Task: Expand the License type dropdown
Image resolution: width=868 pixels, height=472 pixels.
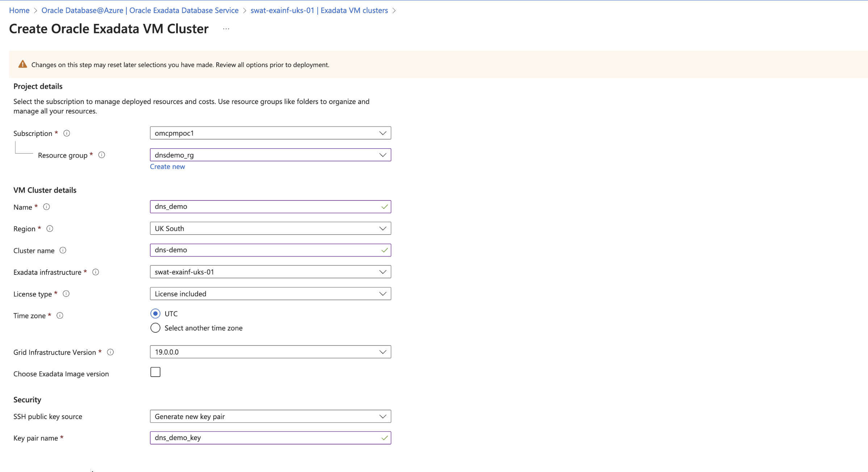Action: tap(270, 294)
